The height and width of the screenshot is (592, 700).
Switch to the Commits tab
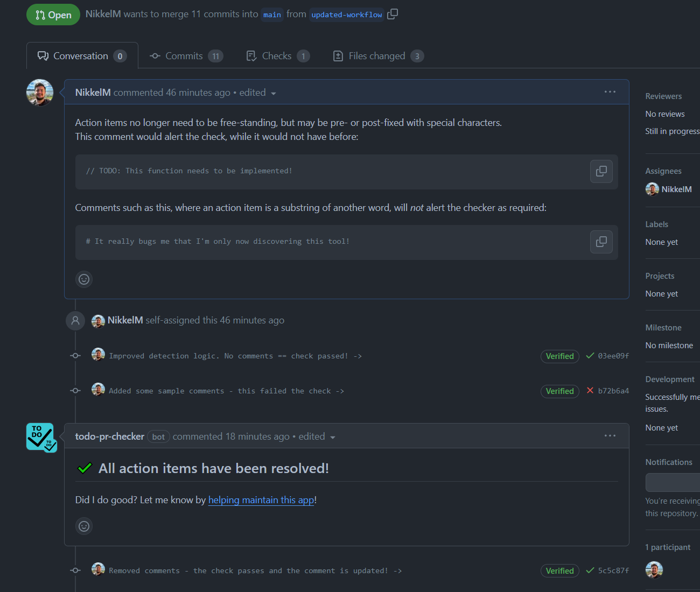point(186,56)
